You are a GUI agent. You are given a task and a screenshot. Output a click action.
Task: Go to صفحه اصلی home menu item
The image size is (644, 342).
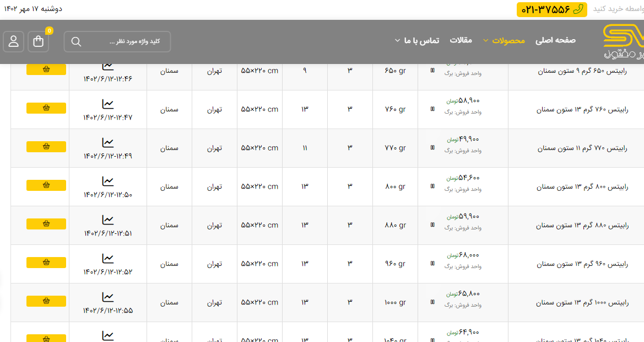coord(555,40)
